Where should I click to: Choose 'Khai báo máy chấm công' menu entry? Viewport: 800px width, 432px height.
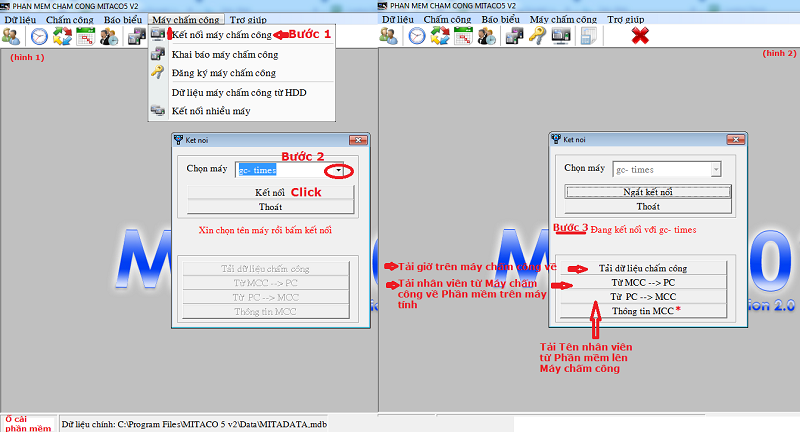pyautogui.click(x=242, y=54)
